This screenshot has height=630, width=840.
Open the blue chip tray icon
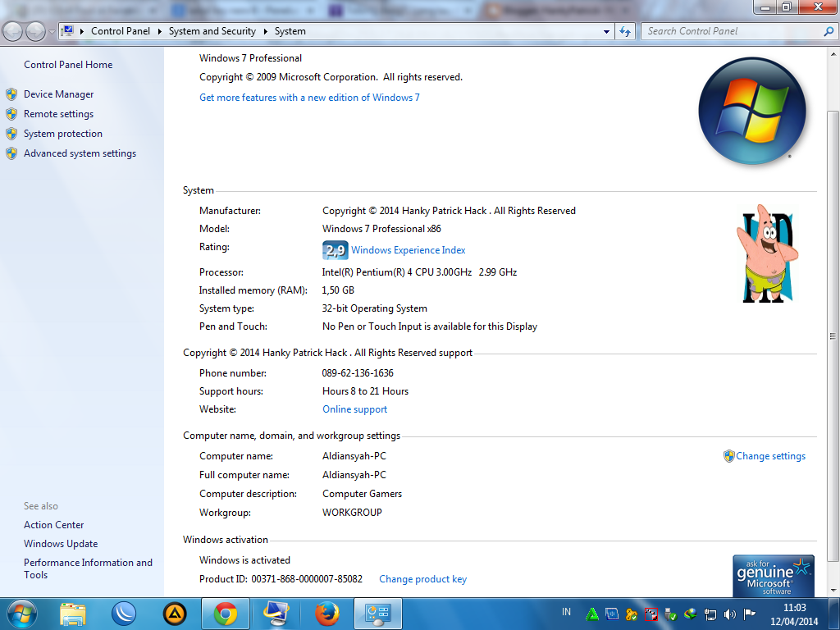[x=612, y=614]
